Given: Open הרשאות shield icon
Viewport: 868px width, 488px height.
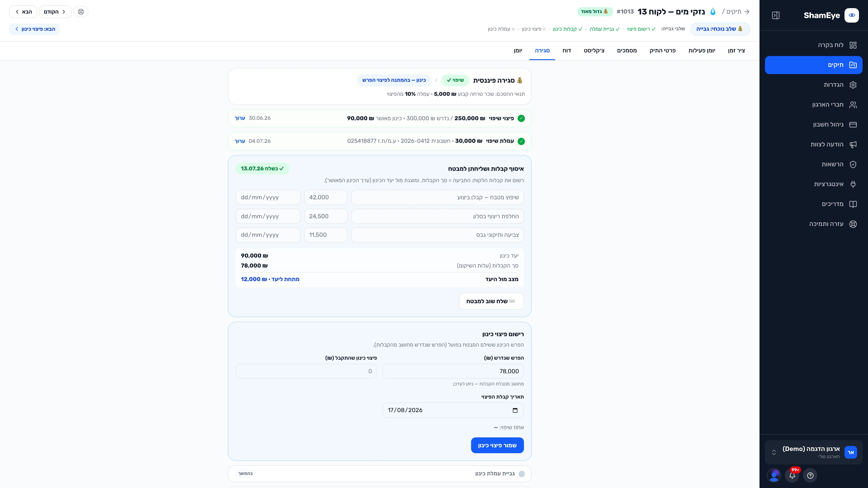Looking at the screenshot, I should (x=853, y=164).
